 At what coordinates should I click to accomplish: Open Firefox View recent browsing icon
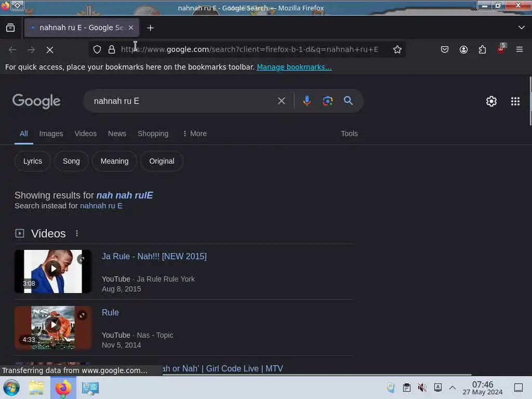(x=10, y=28)
